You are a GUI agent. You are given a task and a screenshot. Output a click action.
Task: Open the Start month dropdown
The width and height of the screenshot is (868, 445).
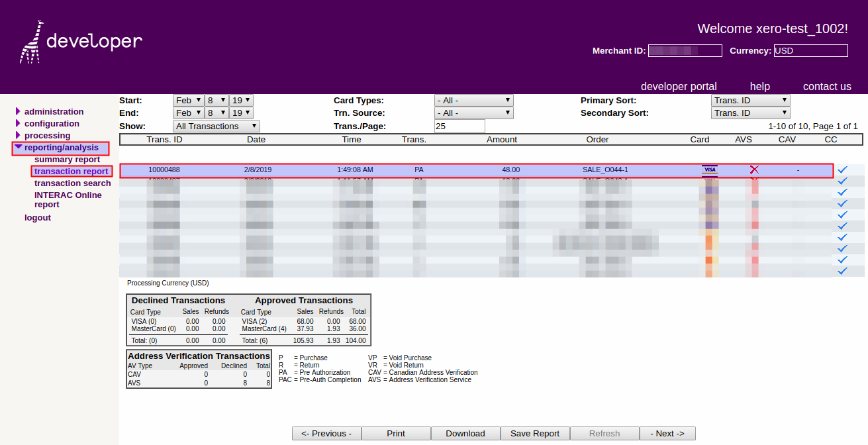tap(188, 101)
